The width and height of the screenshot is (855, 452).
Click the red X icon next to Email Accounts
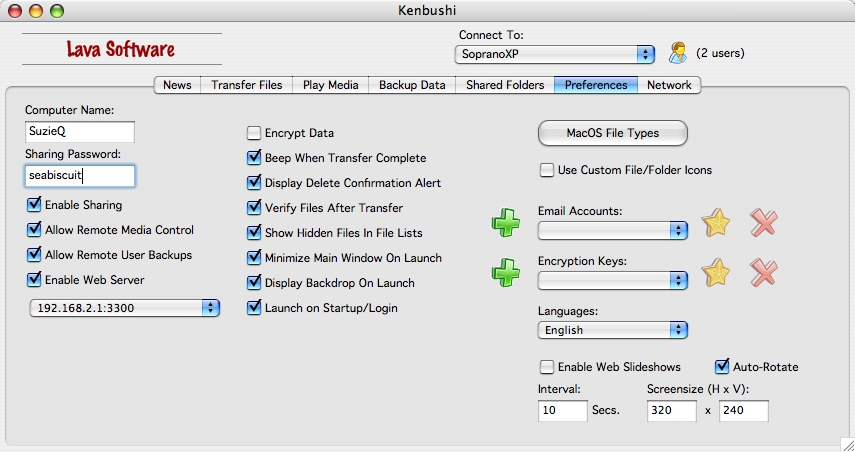coord(763,222)
